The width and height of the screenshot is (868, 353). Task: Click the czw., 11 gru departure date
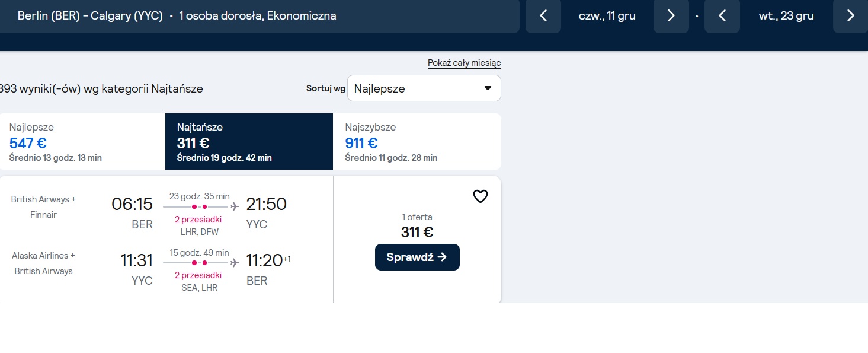tap(607, 16)
